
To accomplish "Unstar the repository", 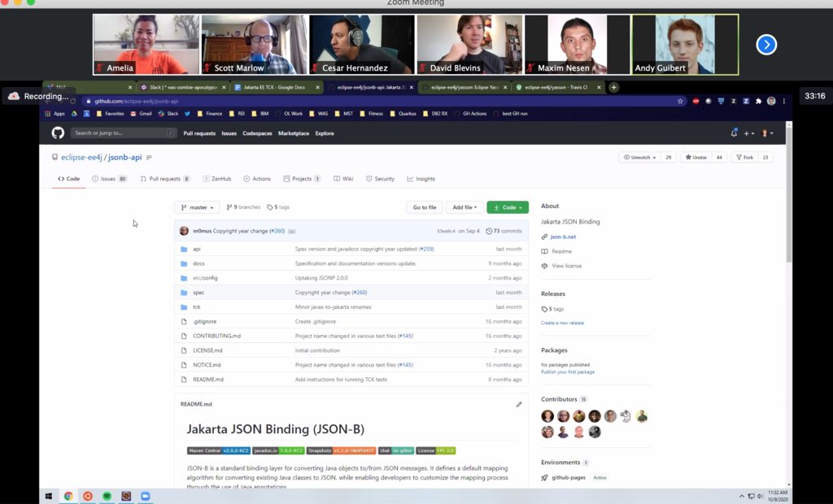I will [x=696, y=157].
